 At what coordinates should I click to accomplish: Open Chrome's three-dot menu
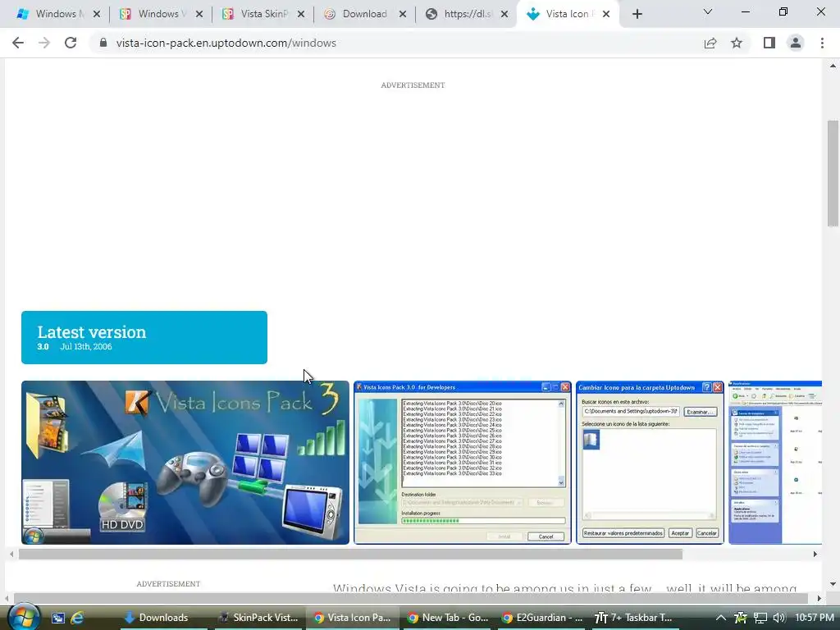822,43
